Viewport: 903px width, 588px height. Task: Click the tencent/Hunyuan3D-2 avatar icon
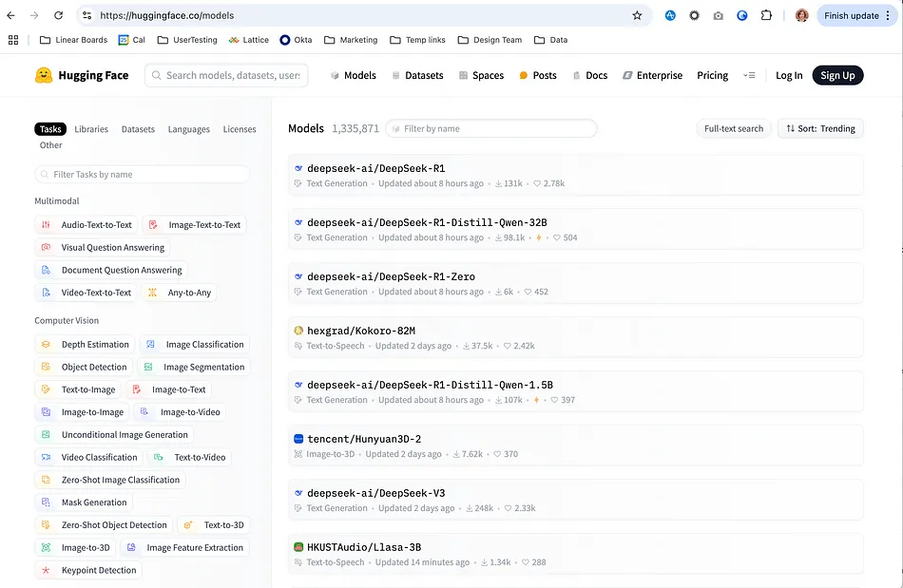pos(298,439)
